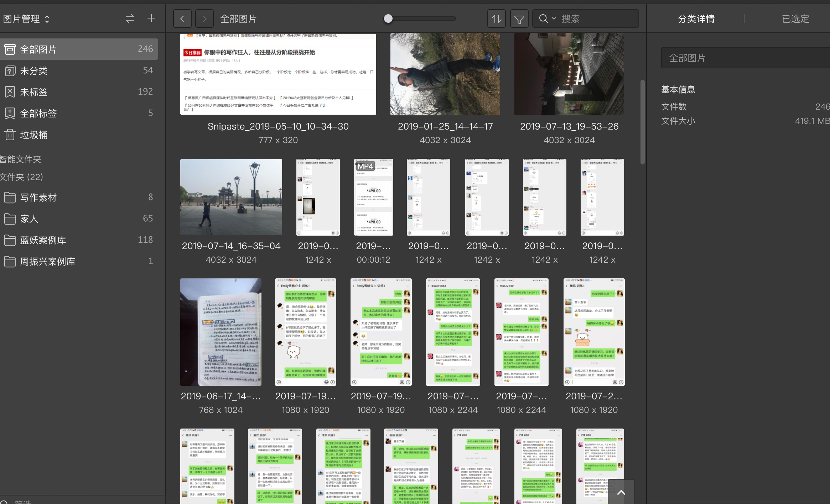
Task: Select the 2019-07-13_19-53-26 photo thumbnail
Action: 569,74
